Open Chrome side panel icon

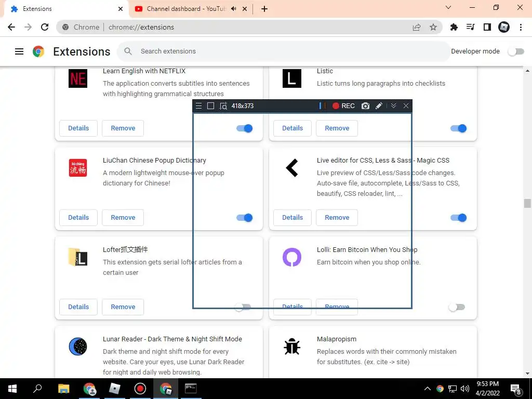click(x=487, y=27)
